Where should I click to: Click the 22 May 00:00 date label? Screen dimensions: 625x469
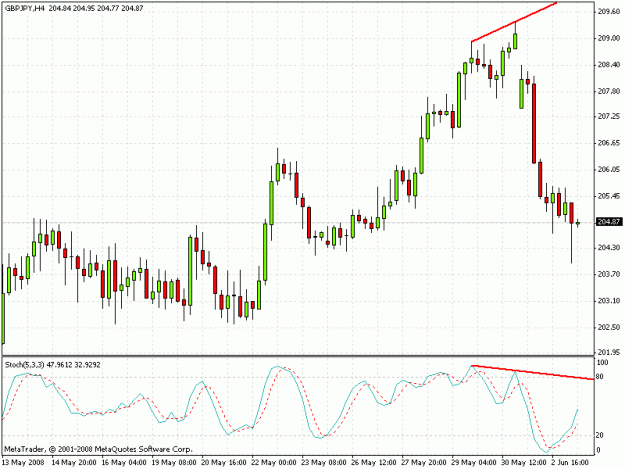pos(274,463)
